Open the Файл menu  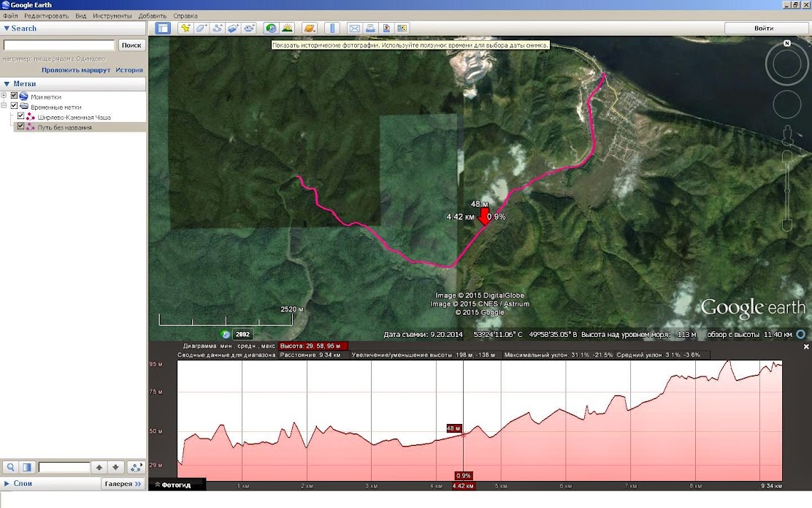10,15
